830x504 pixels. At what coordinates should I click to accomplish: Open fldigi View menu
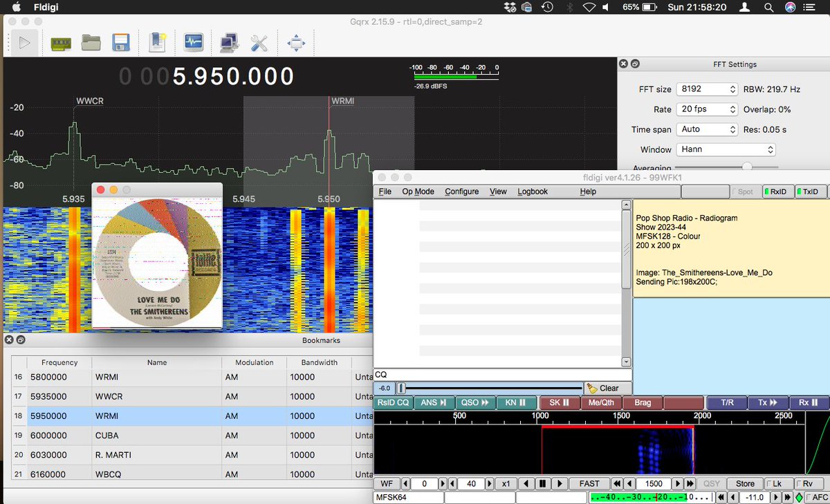pos(498,192)
